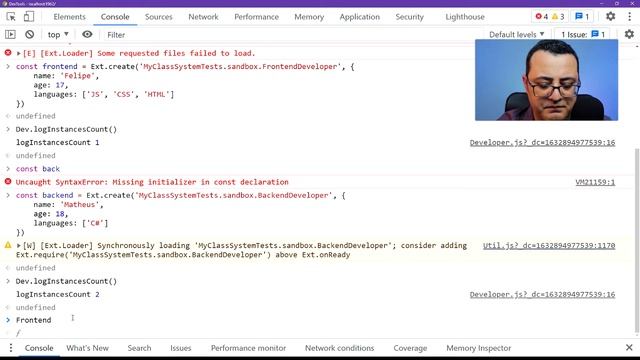Select the Console tab in top bar

tap(115, 17)
